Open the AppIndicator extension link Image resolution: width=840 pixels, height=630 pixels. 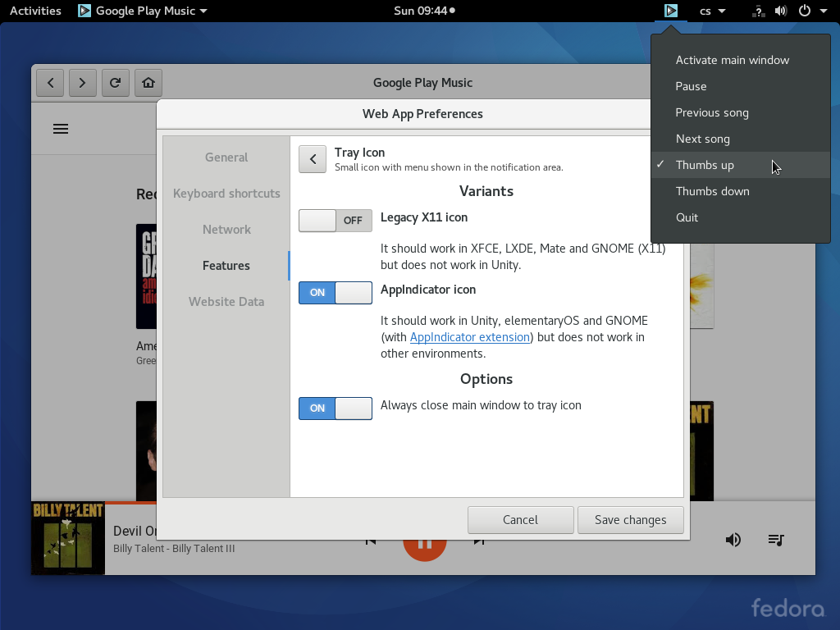click(469, 337)
